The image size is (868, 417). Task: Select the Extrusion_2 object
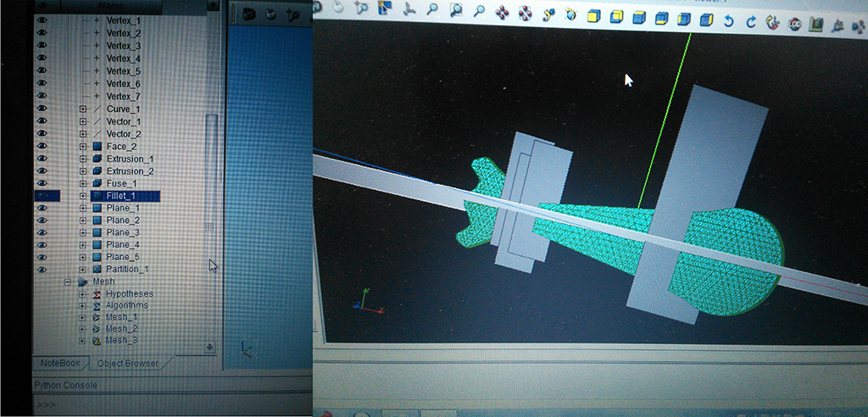[x=130, y=171]
